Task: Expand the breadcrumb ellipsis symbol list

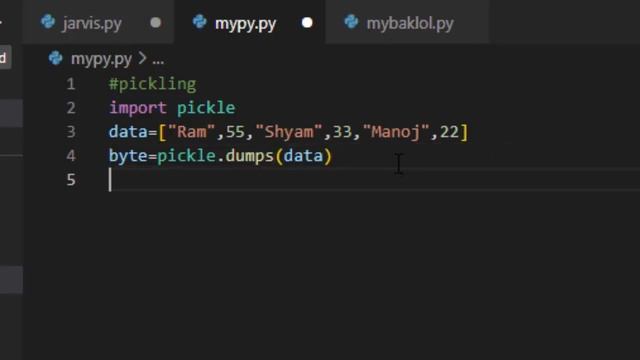Action: 158,61
